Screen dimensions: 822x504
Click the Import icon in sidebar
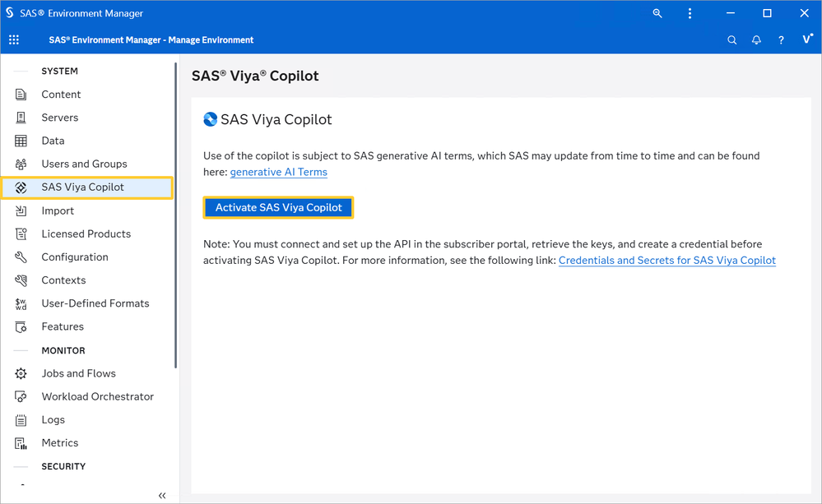tap(21, 210)
